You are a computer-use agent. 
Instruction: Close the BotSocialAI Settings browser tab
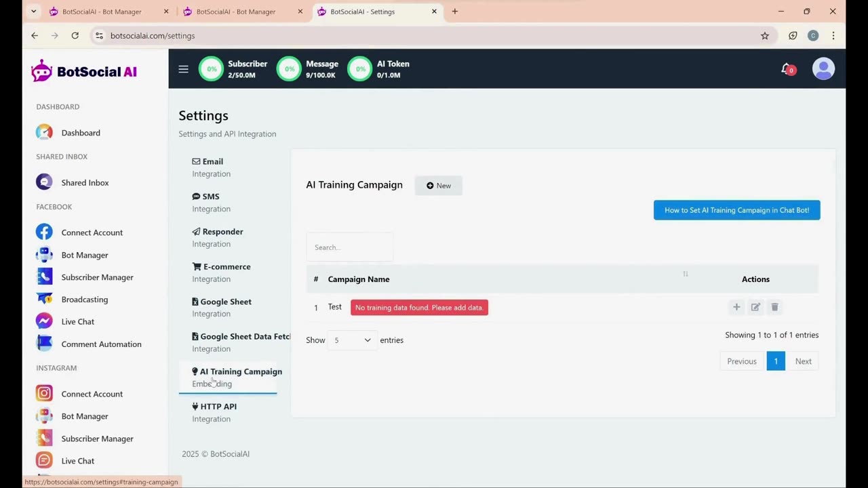pos(435,12)
